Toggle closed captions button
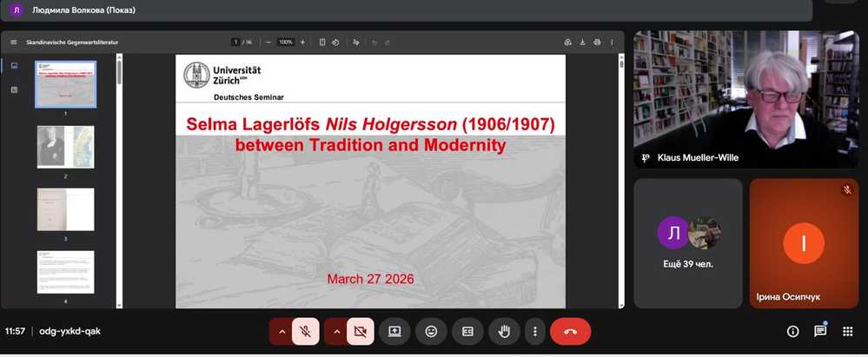This screenshot has height=357, width=868. (467, 331)
